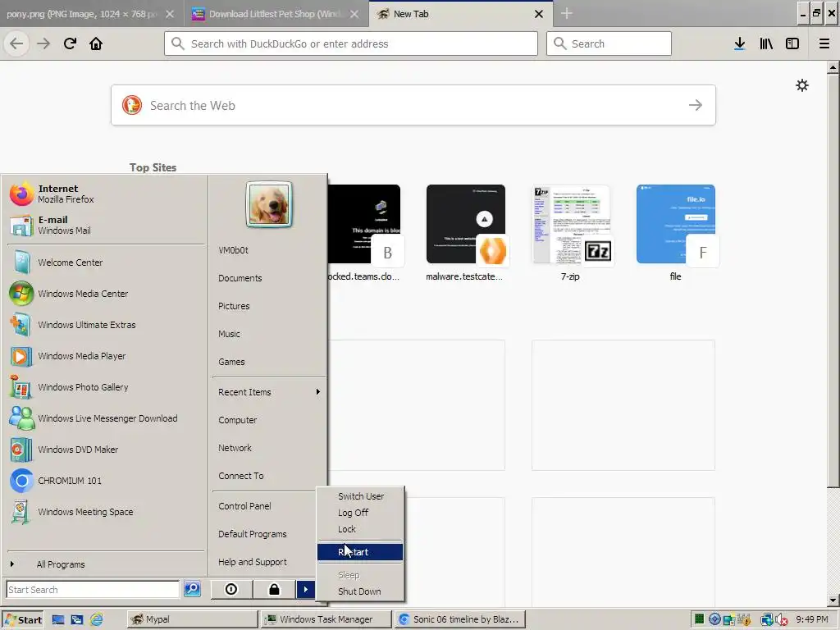The width and height of the screenshot is (840, 630).
Task: Click the Start Search magnifier button
Action: click(192, 589)
